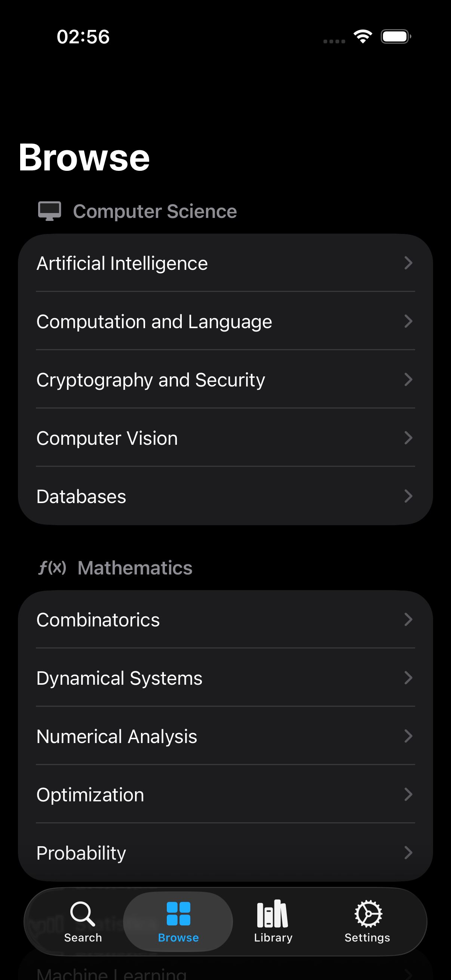Tap the Search magnifying glass icon
Screen dimensions: 451x980
click(83, 913)
